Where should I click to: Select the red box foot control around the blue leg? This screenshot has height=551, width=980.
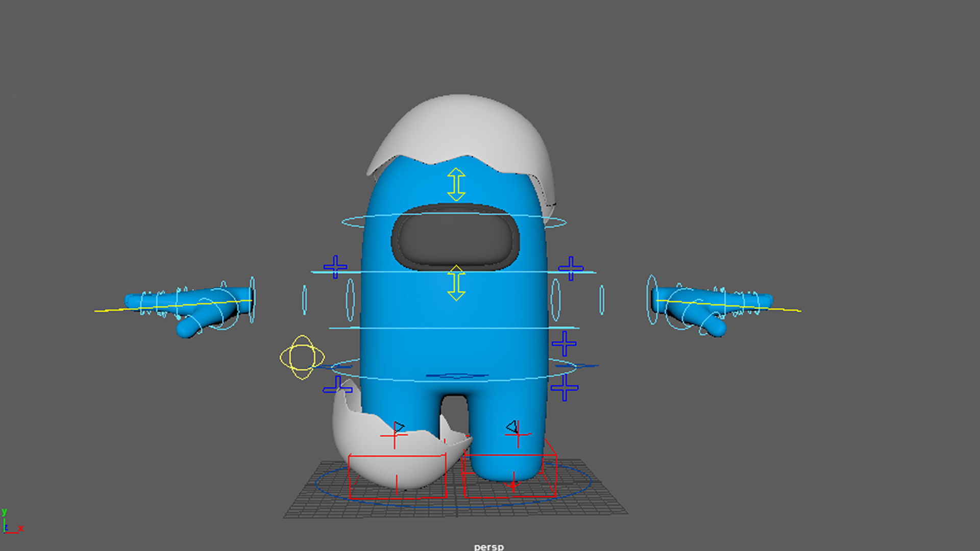(x=510, y=468)
